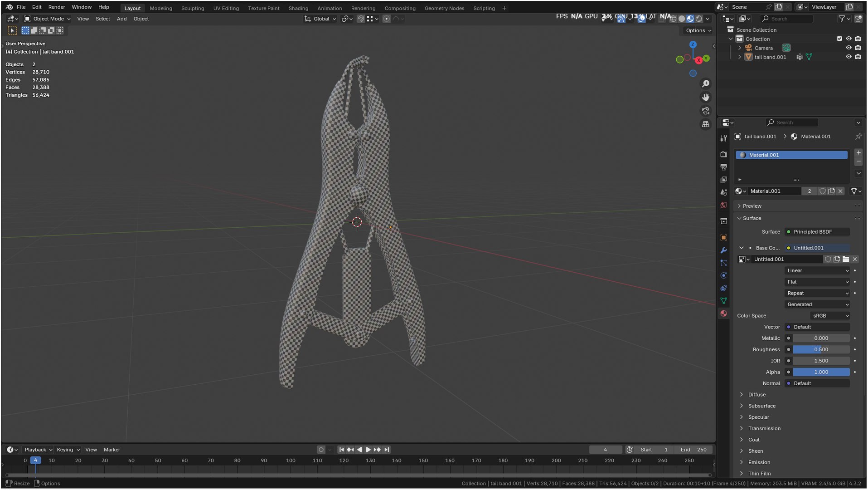Switch orthographic/perspective grid icon in viewport
868x490 pixels.
[706, 124]
